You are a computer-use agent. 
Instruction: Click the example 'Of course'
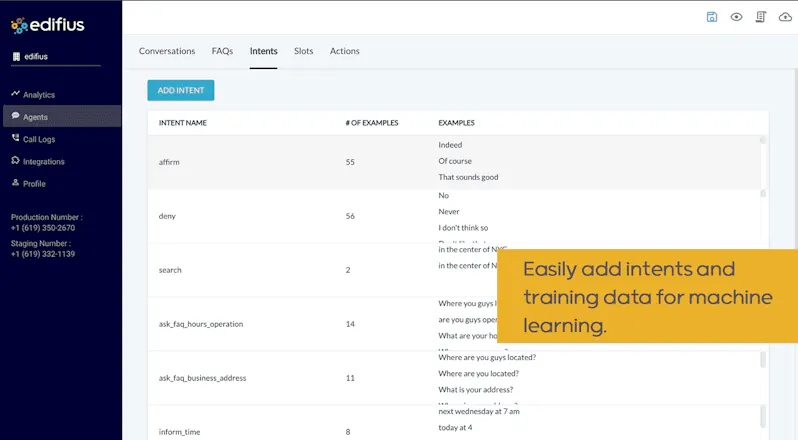point(455,161)
